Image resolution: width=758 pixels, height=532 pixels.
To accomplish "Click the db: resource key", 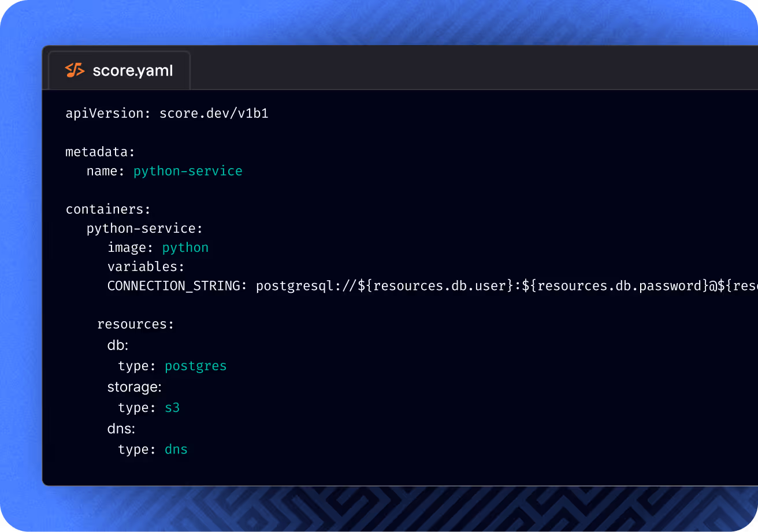I will point(118,345).
